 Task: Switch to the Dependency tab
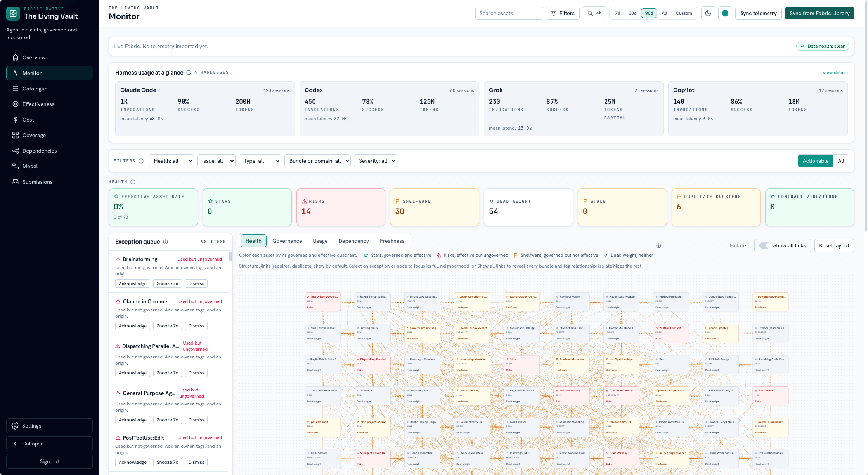click(353, 241)
